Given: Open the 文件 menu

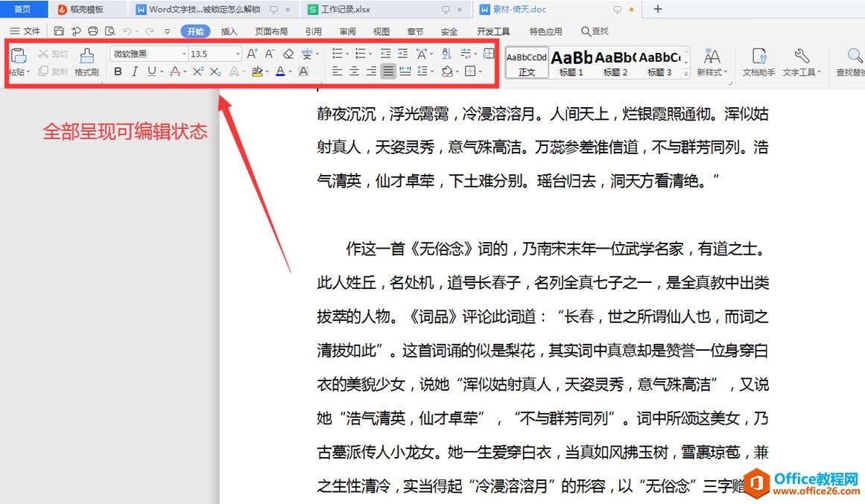Looking at the screenshot, I should 25,31.
